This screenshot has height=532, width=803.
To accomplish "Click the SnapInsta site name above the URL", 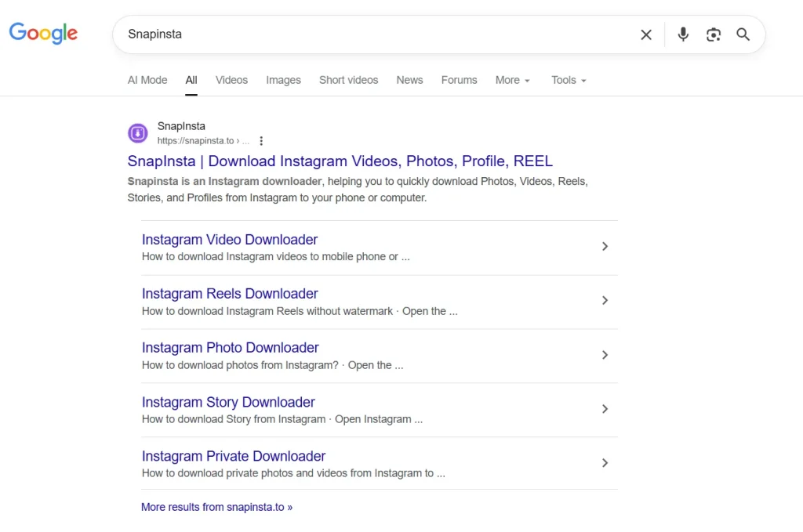I will tap(181, 126).
